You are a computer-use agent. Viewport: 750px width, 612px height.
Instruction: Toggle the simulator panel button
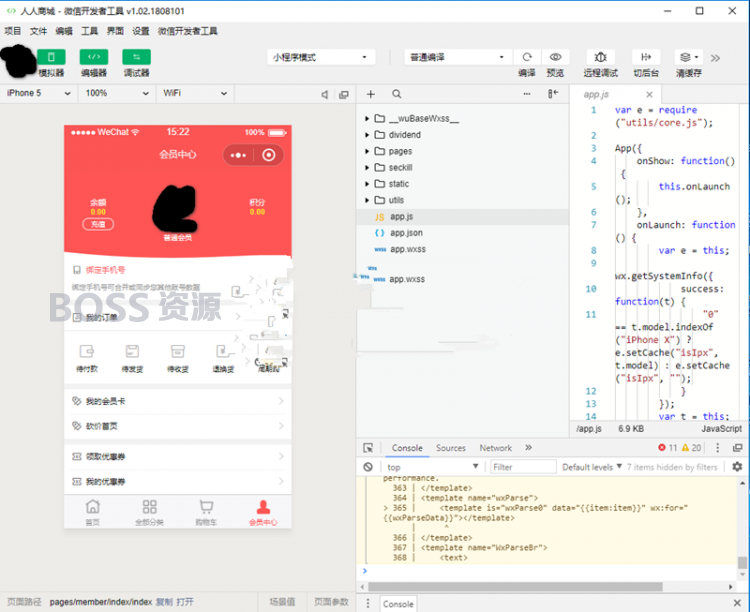tap(51, 57)
